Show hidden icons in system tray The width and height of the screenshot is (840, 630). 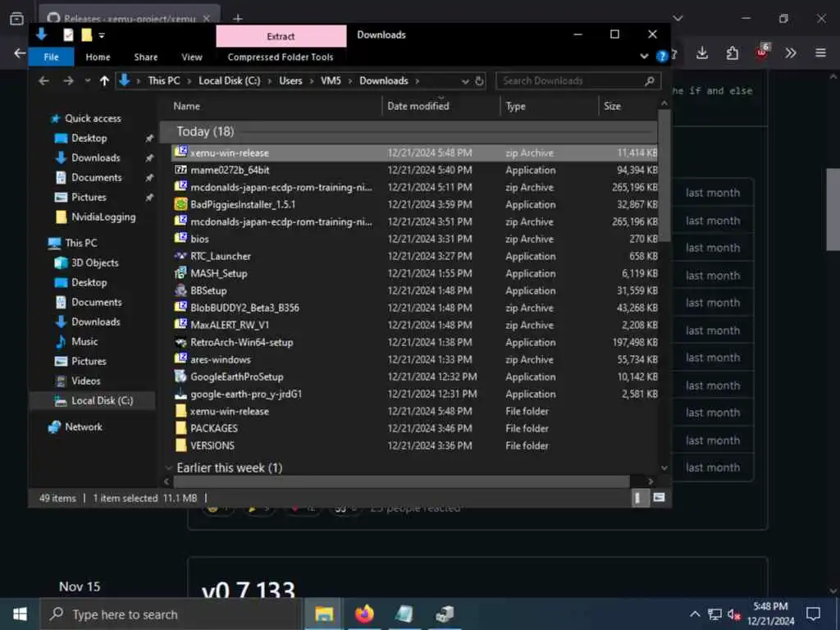[x=694, y=614]
